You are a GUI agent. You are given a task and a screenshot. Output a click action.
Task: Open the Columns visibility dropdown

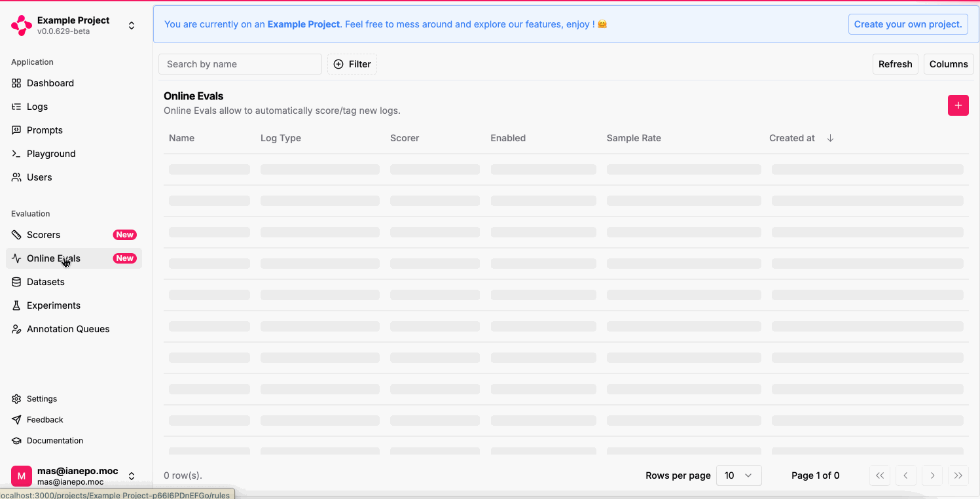click(949, 64)
